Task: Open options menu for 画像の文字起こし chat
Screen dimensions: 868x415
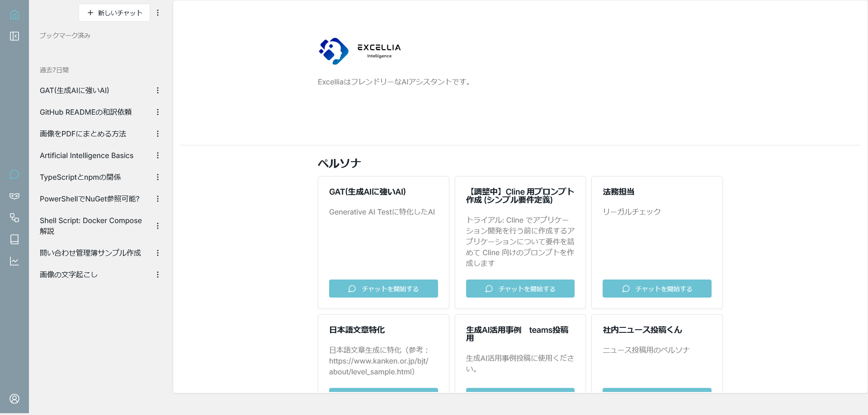Action: click(x=158, y=275)
